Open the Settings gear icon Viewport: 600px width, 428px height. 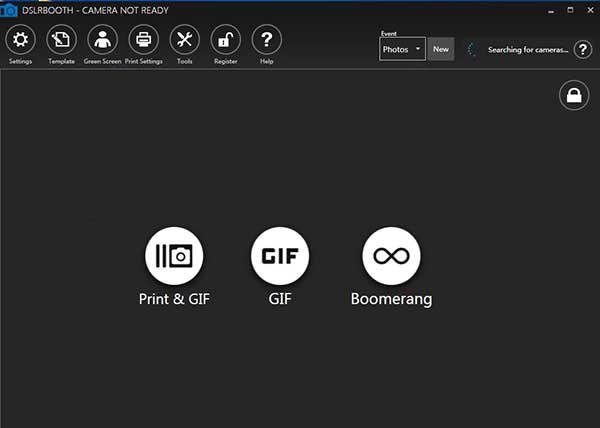(x=20, y=39)
